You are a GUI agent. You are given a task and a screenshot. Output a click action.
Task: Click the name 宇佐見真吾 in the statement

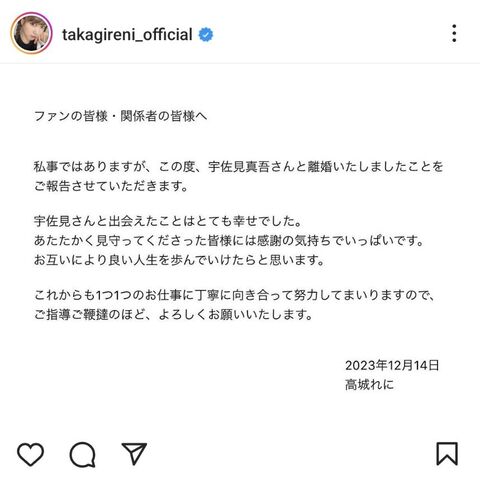click(239, 167)
